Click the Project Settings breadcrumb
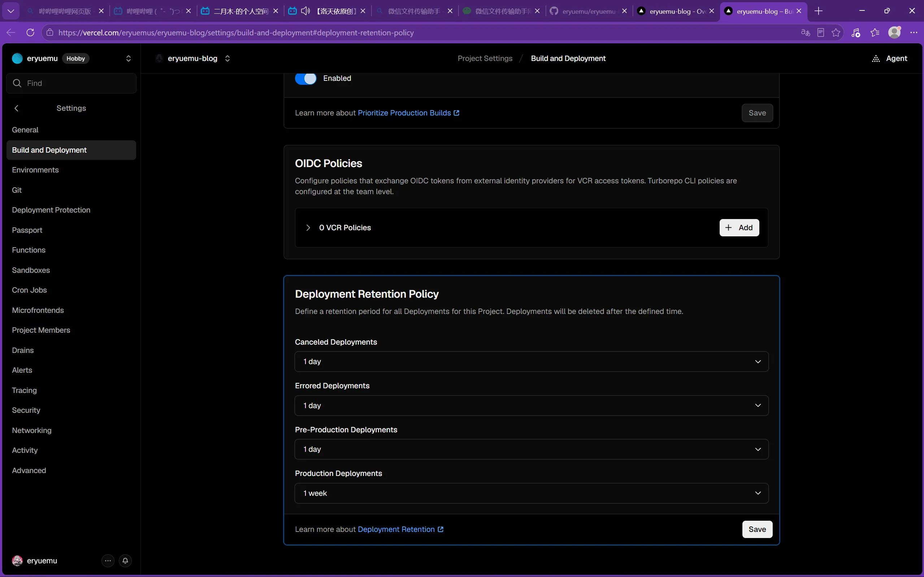The height and width of the screenshot is (577, 924). (x=485, y=58)
